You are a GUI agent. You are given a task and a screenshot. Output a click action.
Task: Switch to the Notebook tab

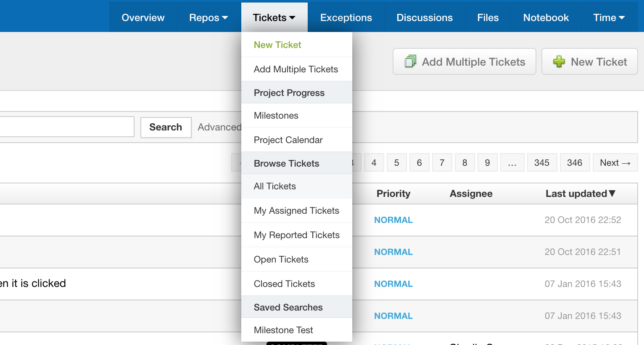tap(546, 18)
